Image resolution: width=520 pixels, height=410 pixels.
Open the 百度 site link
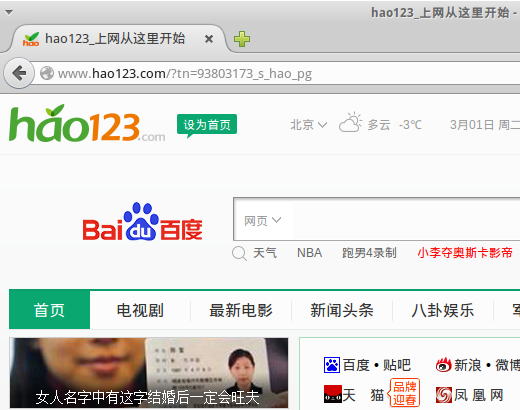[x=356, y=365]
